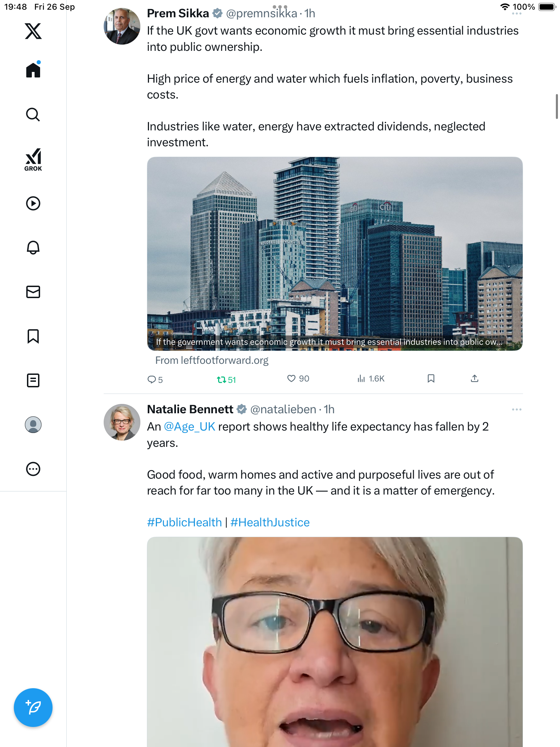Viewport: 560px width, 747px height.
Task: Like Prem Sikka's post
Action: coord(291,379)
